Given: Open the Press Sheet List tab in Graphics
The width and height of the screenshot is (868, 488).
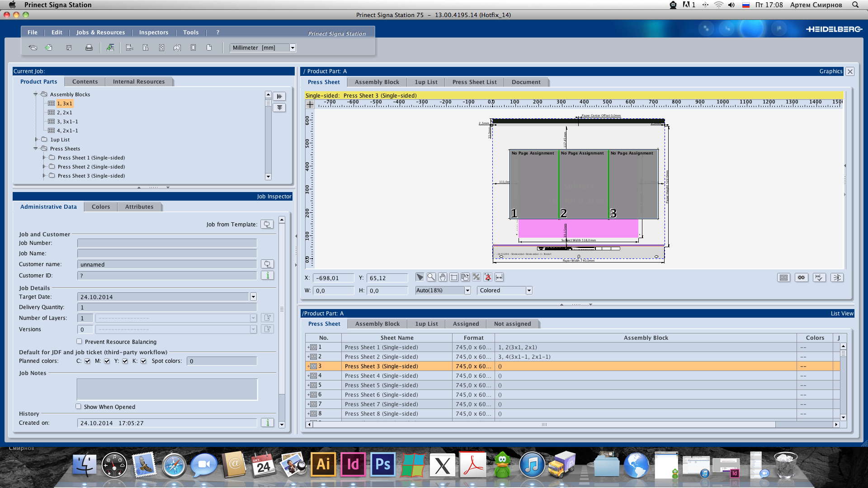Looking at the screenshot, I should (x=475, y=82).
